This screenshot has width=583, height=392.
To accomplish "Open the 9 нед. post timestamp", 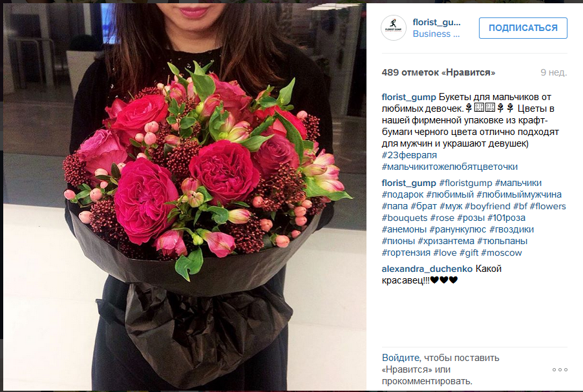I will tap(554, 72).
